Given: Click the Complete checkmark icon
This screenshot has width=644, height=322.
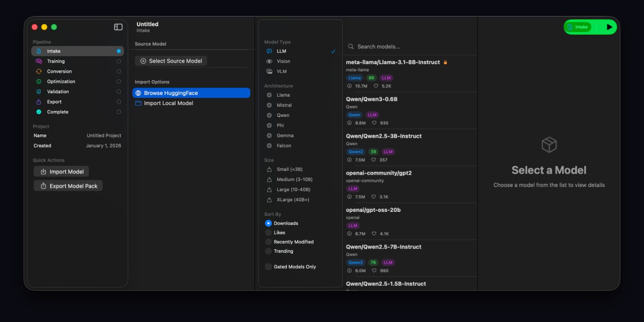Looking at the screenshot, I should [x=39, y=112].
